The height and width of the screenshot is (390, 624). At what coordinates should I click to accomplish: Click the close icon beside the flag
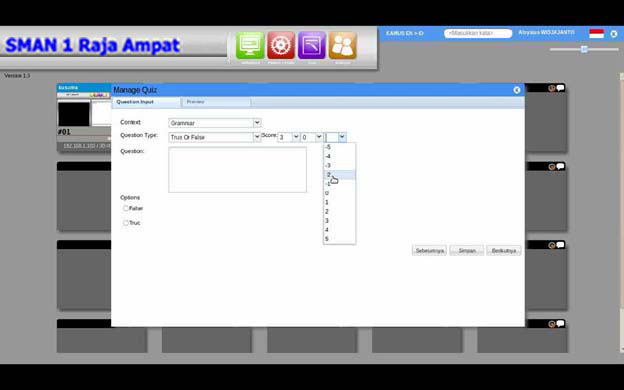pos(614,34)
